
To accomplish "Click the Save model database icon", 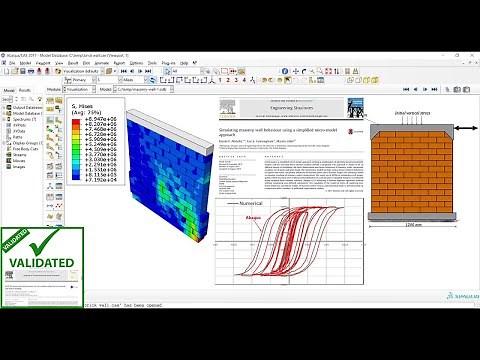I will (x=23, y=71).
